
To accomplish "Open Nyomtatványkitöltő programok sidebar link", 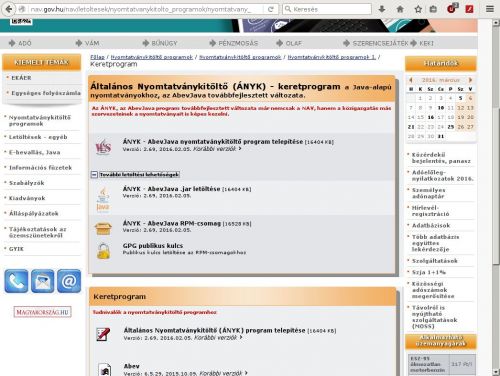I will (x=40, y=120).
